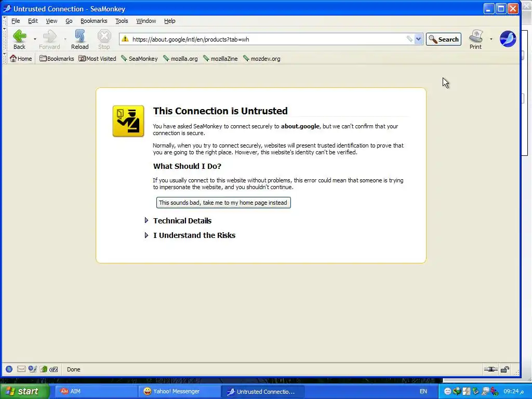Click the greyed Forward arrow button
This screenshot has height=399, width=532.
click(x=49, y=39)
